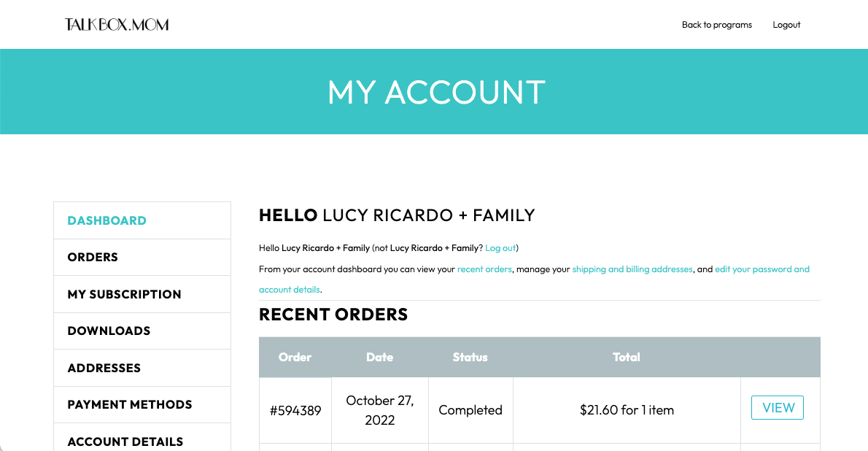
Task: Click the Total column header
Action: point(626,357)
